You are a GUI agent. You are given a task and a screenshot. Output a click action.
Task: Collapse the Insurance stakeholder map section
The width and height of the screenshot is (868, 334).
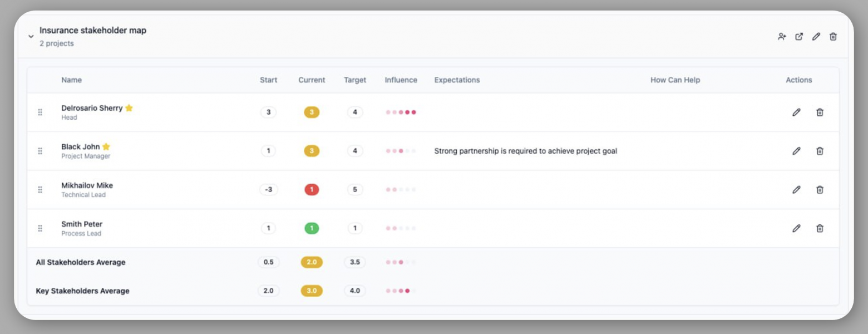(x=31, y=37)
